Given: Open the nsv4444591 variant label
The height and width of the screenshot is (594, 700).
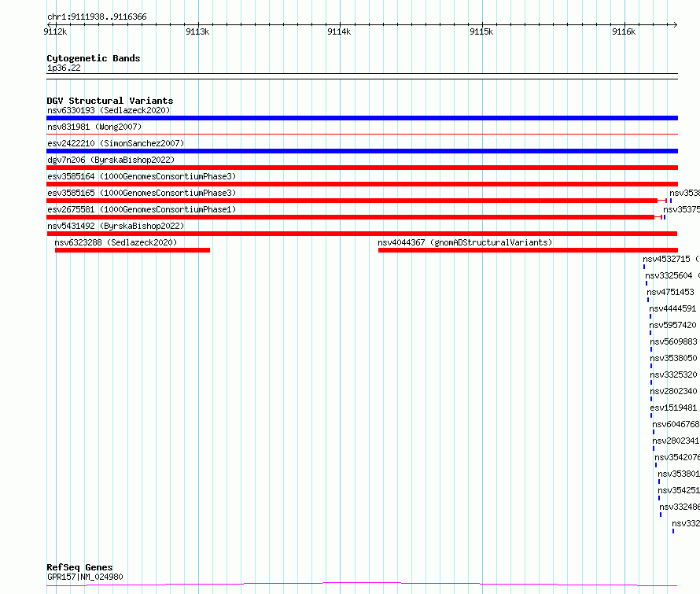Looking at the screenshot, I should coord(672,308).
